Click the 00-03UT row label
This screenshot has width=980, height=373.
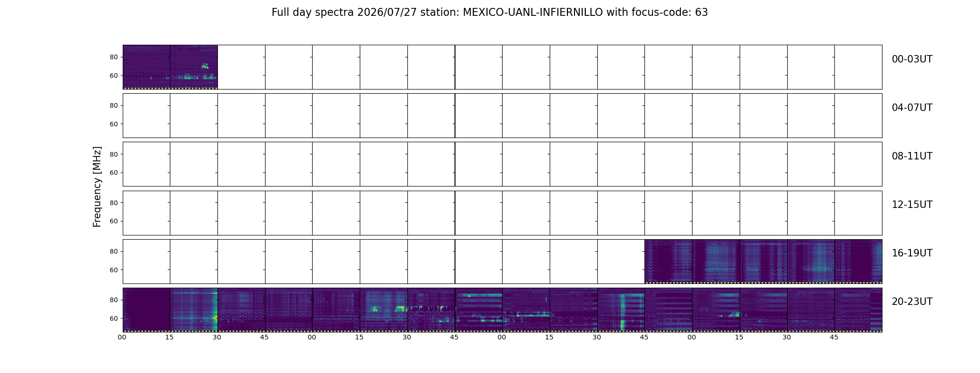pyautogui.click(x=912, y=59)
